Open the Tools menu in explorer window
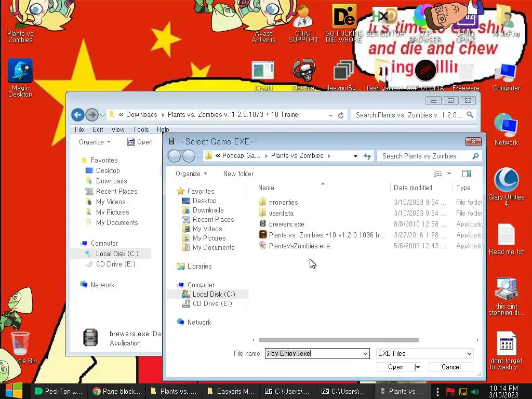This screenshot has height=399, width=532. pos(141,129)
